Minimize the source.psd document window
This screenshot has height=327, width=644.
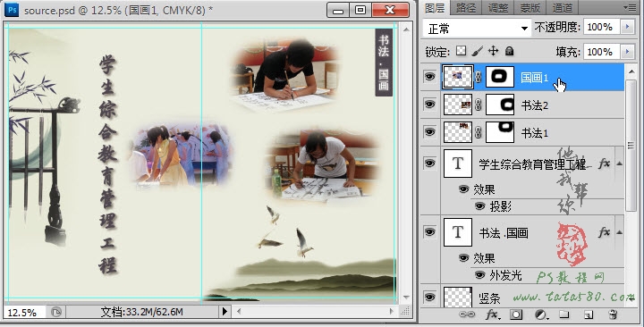[338, 10]
